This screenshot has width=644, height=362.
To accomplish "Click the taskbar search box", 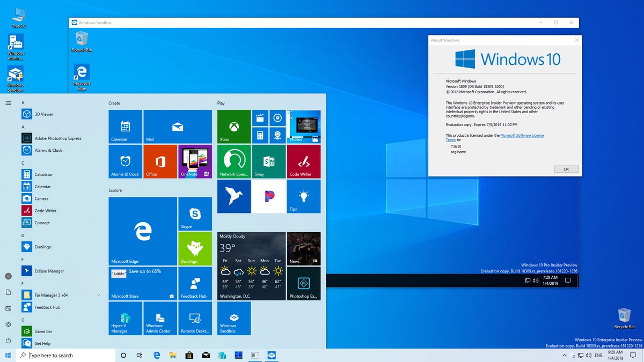I will click(x=65, y=356).
